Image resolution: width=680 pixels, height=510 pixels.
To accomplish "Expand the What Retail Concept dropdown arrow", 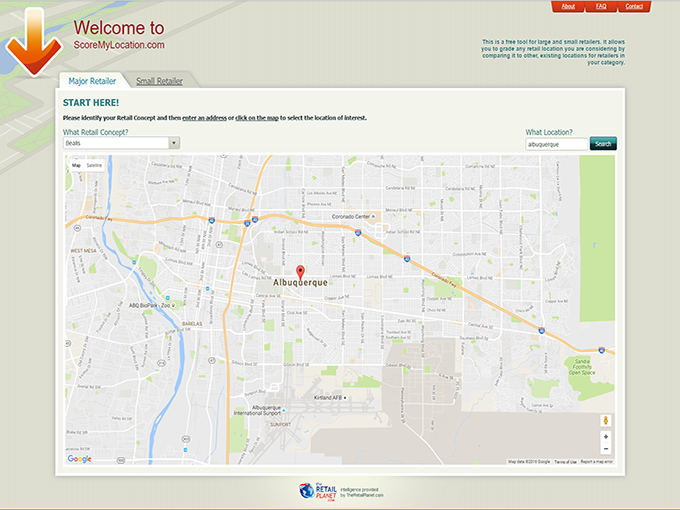I will pyautogui.click(x=174, y=143).
